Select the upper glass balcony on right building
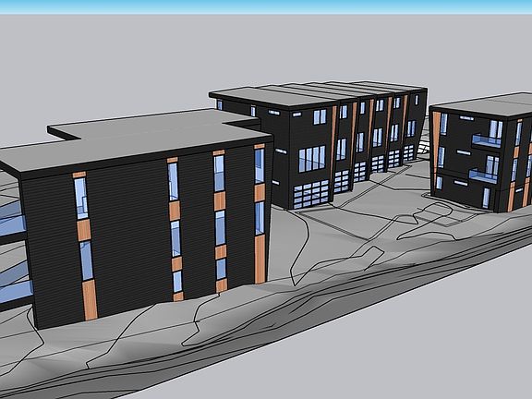 tap(486, 140)
